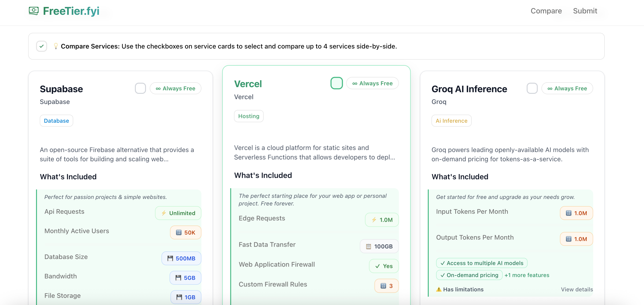The width and height of the screenshot is (644, 305).
Task: Select Vercel for comparison checkbox
Action: [x=337, y=83]
